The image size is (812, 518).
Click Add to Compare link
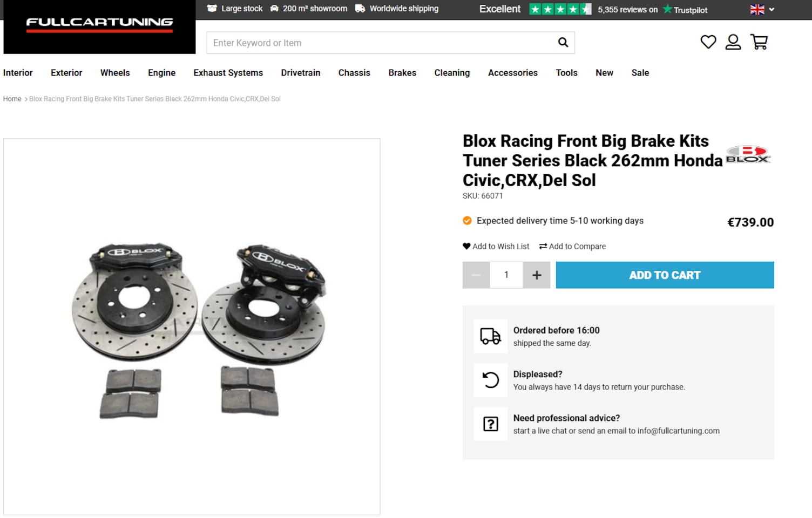coord(572,247)
